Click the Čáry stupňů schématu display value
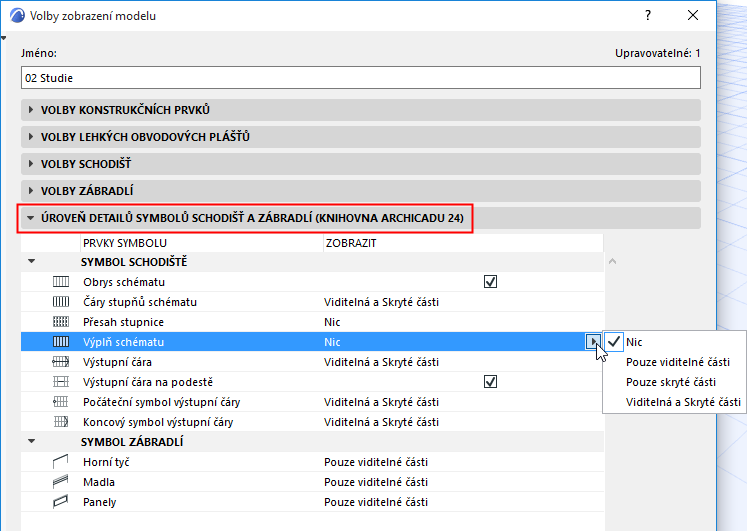The height and width of the screenshot is (531, 747). pos(381,302)
